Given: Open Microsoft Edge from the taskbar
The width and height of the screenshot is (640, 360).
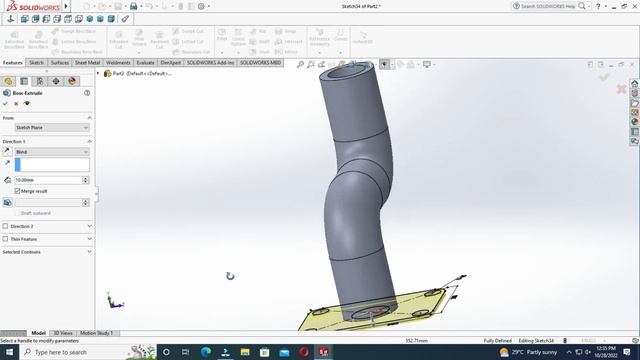Looking at the screenshot, I should (206, 352).
